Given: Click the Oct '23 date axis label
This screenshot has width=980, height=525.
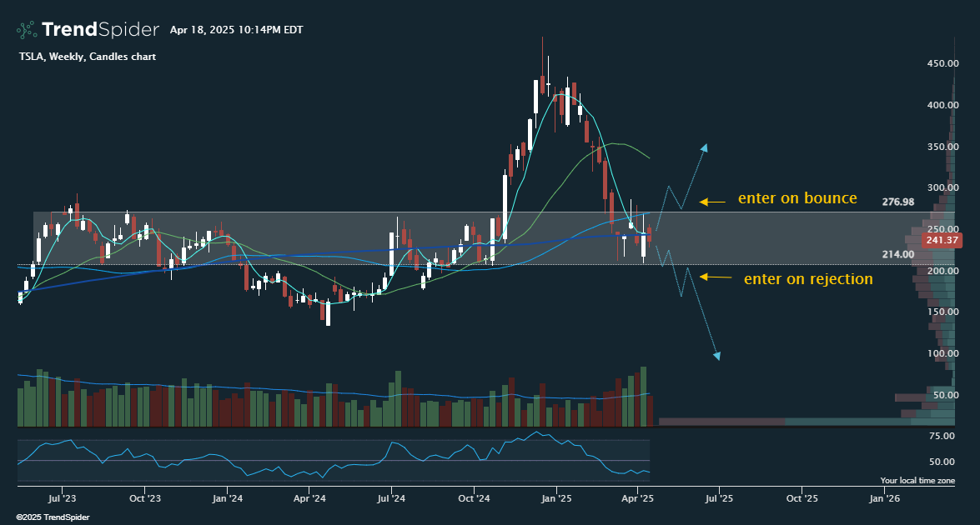Looking at the screenshot, I should 145,498.
